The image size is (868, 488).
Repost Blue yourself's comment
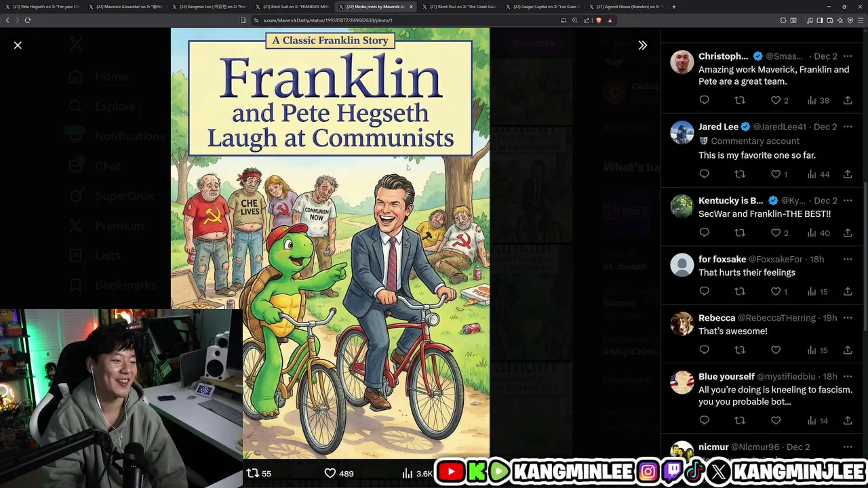(x=740, y=421)
